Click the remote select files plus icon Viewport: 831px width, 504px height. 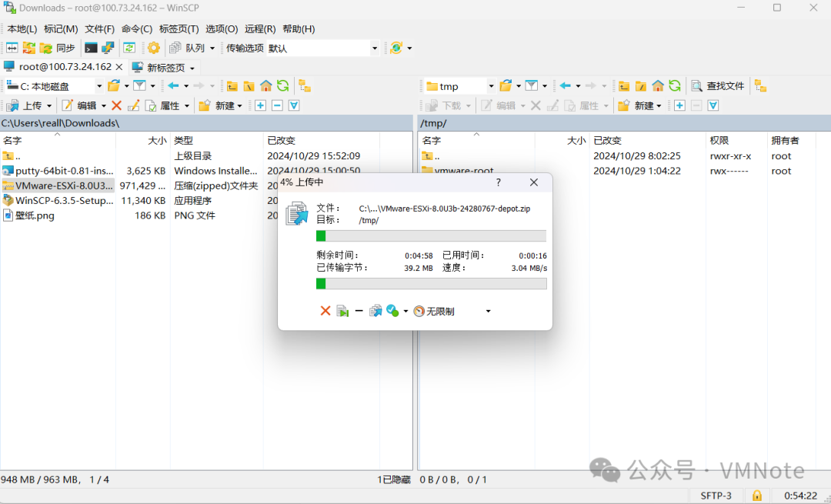point(679,105)
